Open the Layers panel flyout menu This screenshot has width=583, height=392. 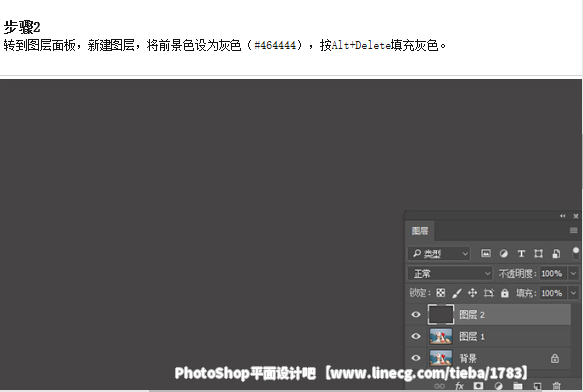574,231
